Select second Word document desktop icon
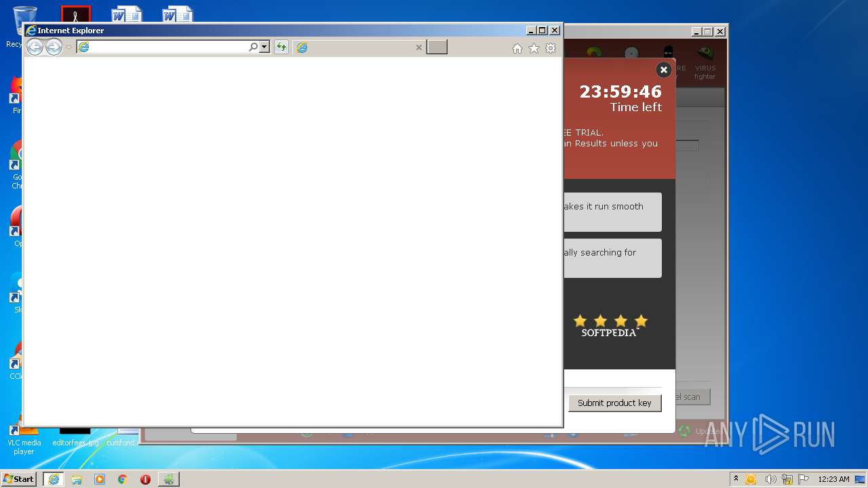 coord(178,14)
